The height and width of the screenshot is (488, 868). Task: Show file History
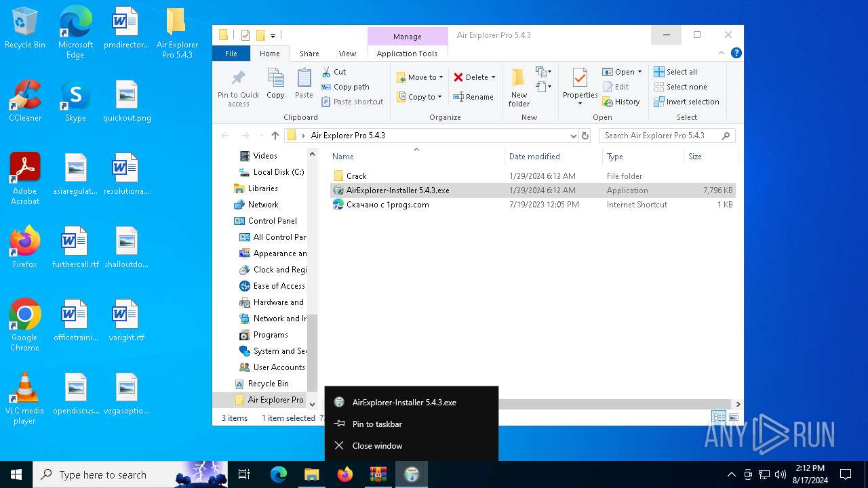tap(621, 102)
